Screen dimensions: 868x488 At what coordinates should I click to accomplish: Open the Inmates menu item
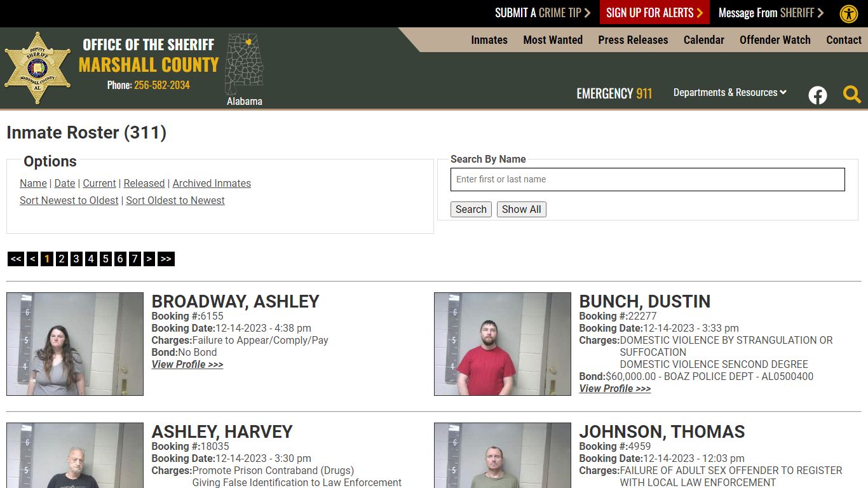coord(489,39)
